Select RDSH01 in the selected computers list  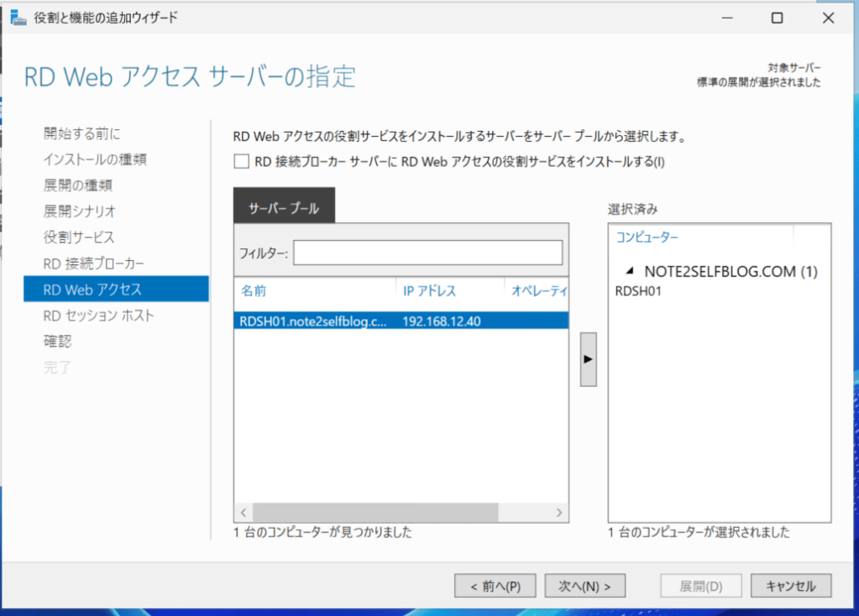(640, 290)
